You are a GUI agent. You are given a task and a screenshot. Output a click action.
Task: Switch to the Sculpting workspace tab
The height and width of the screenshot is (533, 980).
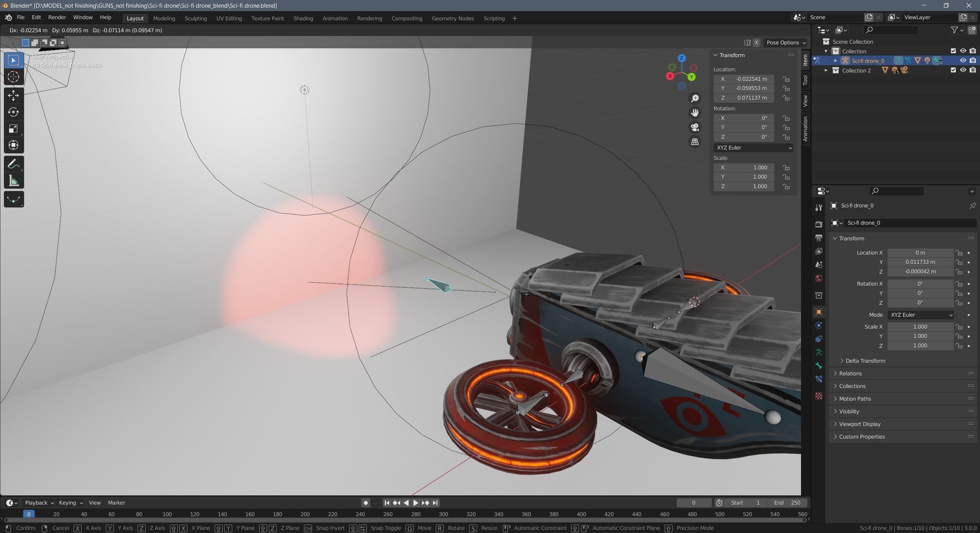pyautogui.click(x=195, y=18)
